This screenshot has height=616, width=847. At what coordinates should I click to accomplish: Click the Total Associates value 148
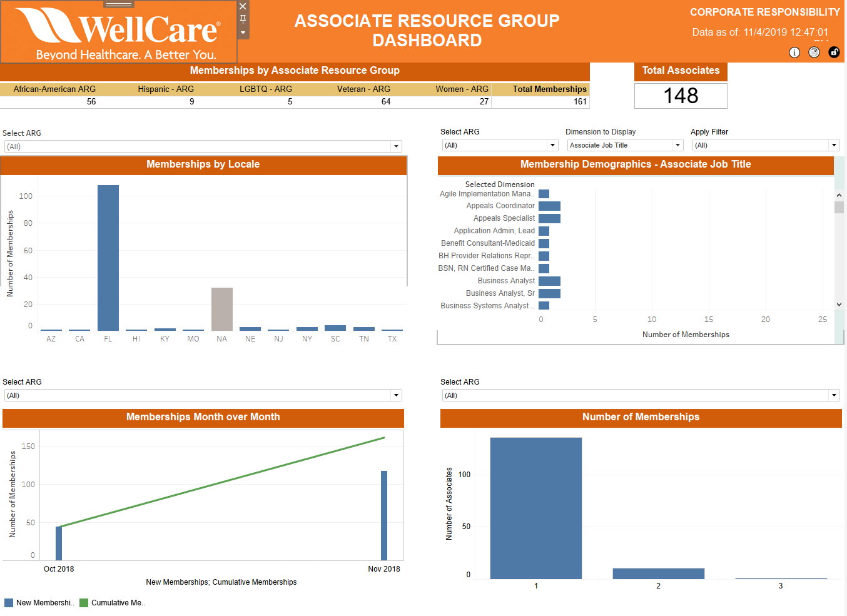pyautogui.click(x=681, y=95)
